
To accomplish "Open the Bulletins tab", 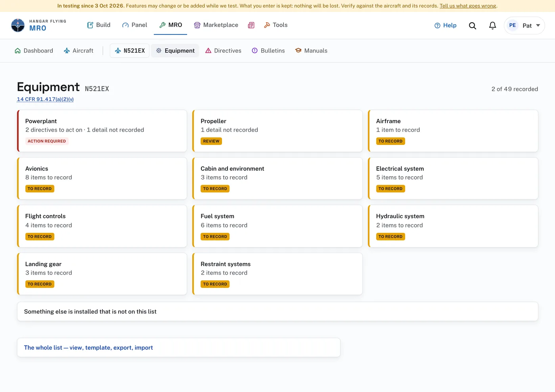I will [268, 51].
